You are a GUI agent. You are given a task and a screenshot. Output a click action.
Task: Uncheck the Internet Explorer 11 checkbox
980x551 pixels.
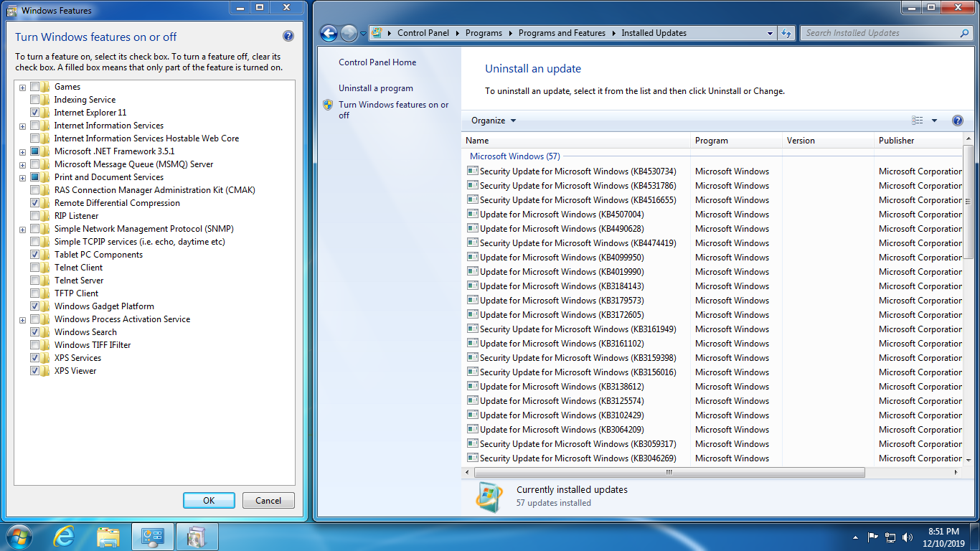point(35,113)
